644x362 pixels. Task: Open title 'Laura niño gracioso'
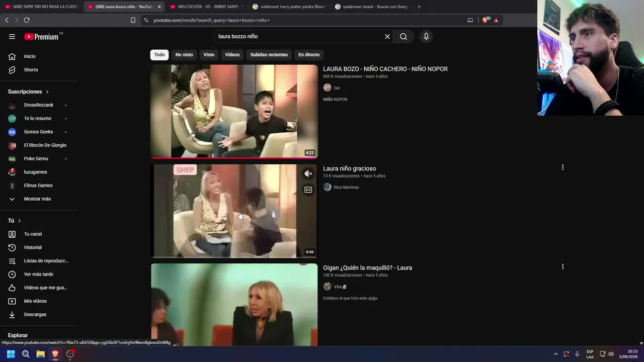click(350, 168)
